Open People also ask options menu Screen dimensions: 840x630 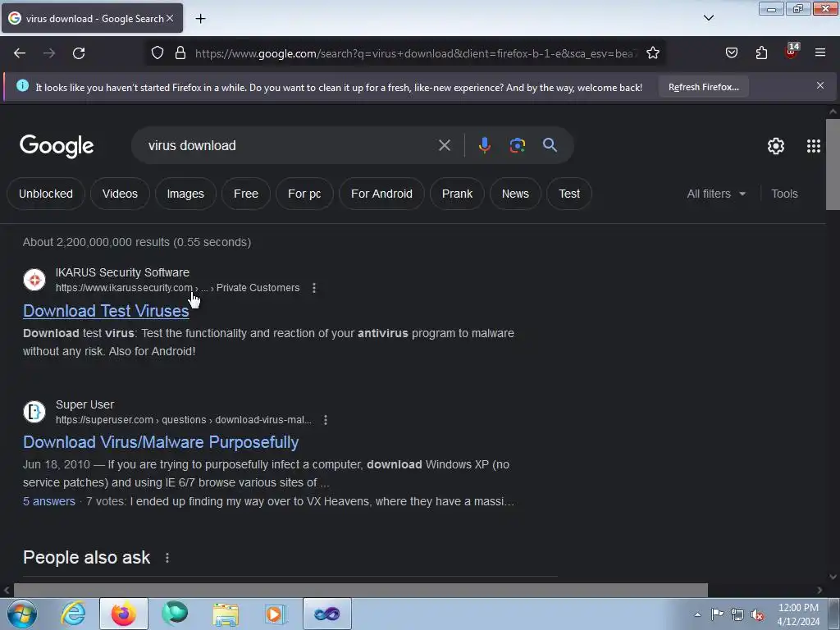(x=167, y=558)
